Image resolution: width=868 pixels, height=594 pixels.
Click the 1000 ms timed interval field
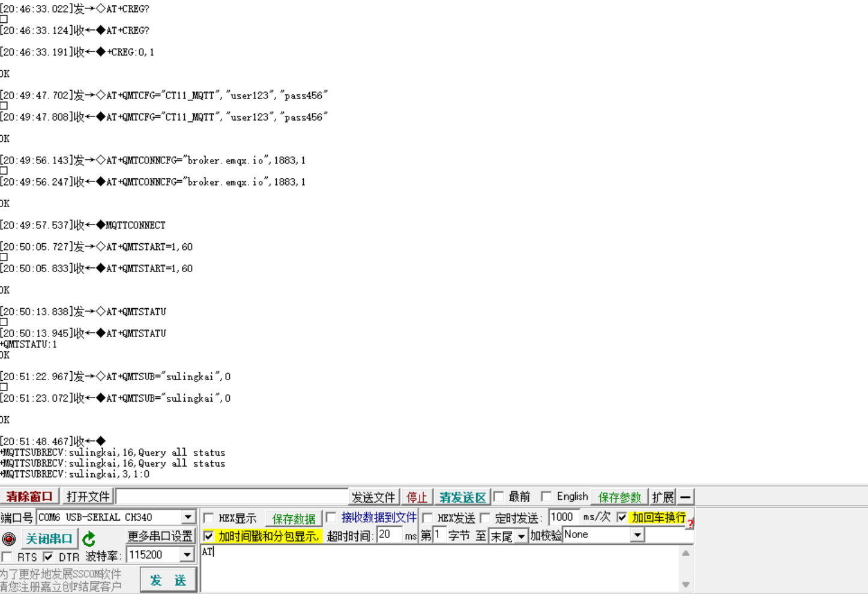563,517
